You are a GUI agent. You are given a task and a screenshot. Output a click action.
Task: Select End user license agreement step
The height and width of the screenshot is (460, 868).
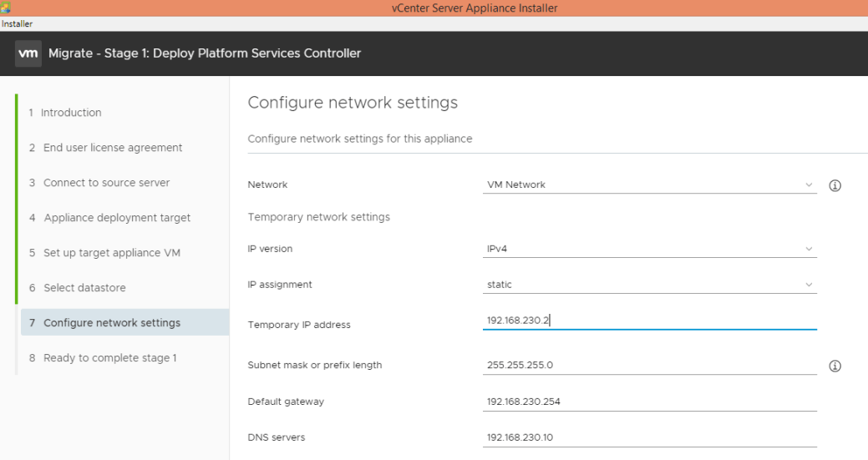(x=112, y=148)
